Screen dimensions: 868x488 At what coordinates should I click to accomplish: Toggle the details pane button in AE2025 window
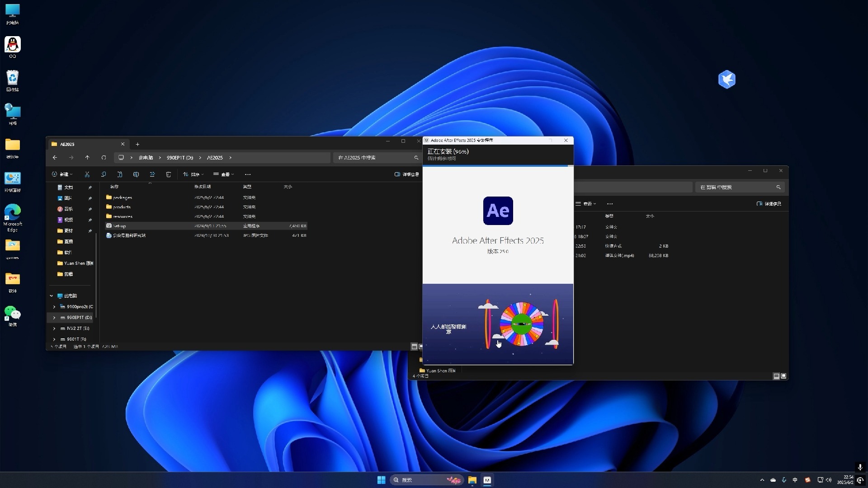[x=406, y=174]
